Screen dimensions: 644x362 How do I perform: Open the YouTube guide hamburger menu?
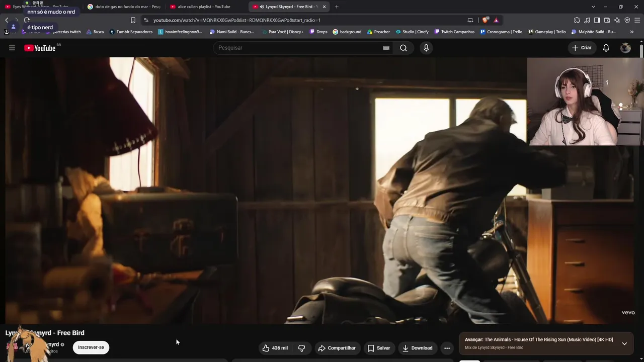[x=12, y=48]
